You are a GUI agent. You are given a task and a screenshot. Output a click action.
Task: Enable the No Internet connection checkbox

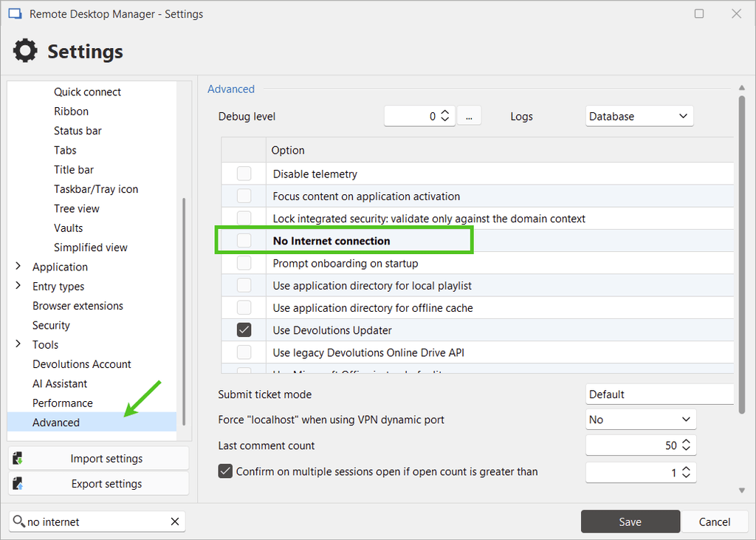[x=244, y=241]
